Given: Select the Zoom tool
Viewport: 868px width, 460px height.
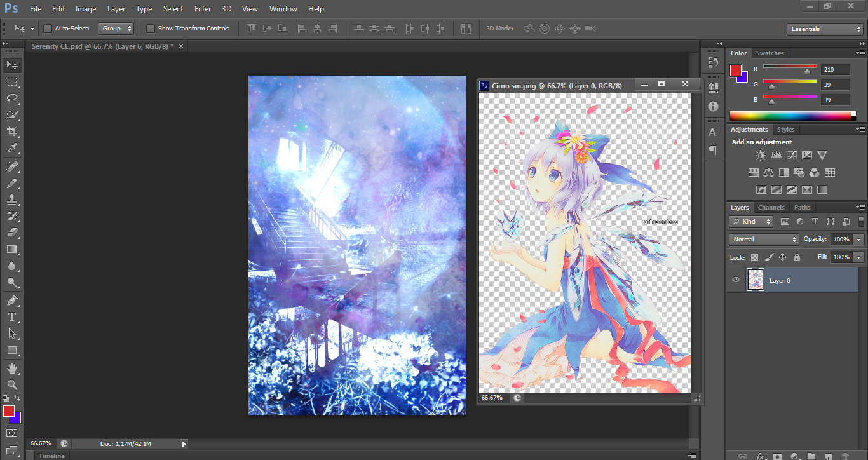Looking at the screenshot, I should (x=12, y=385).
